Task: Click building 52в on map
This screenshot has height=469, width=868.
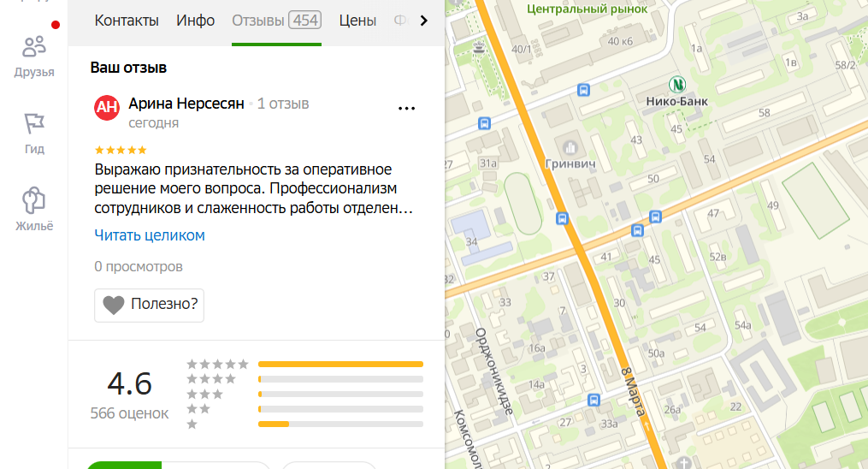Action: coord(717,257)
